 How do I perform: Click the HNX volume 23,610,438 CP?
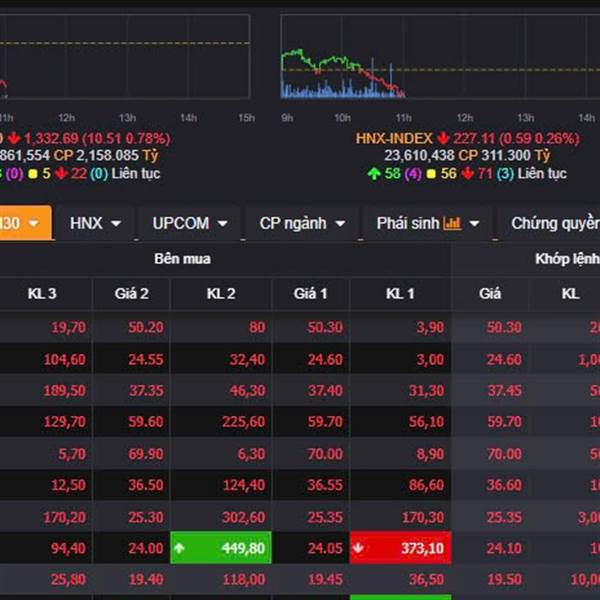coord(430,155)
